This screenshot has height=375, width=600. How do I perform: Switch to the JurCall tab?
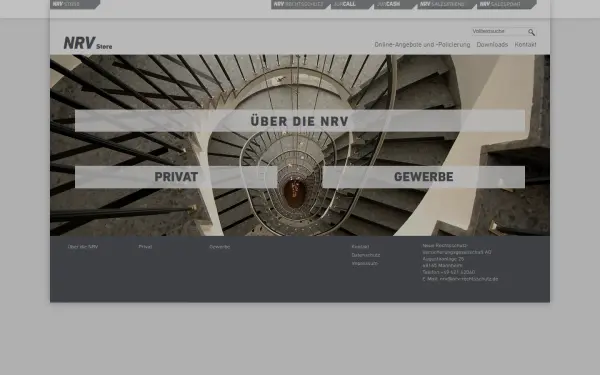pyautogui.click(x=352, y=4)
